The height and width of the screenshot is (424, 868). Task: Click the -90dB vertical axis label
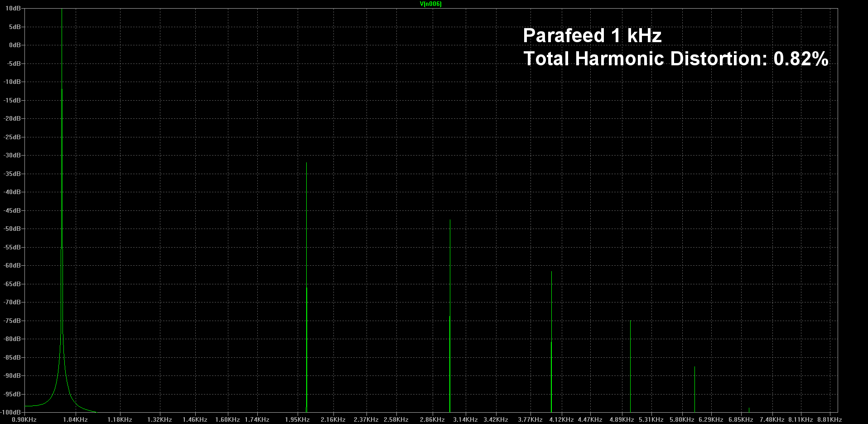point(12,375)
